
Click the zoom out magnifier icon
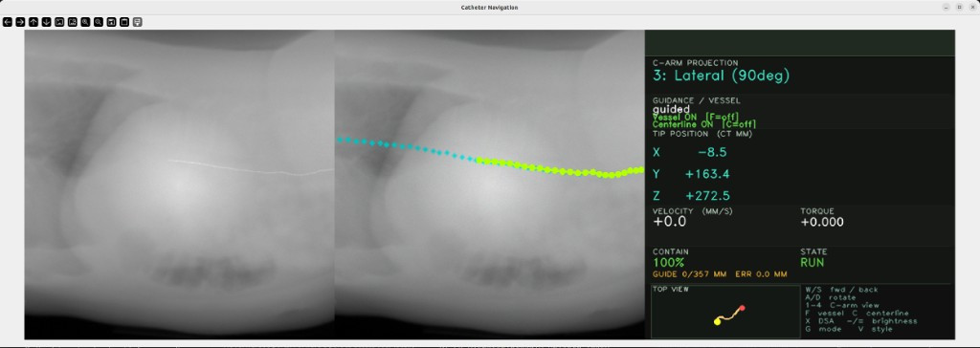coord(99,22)
